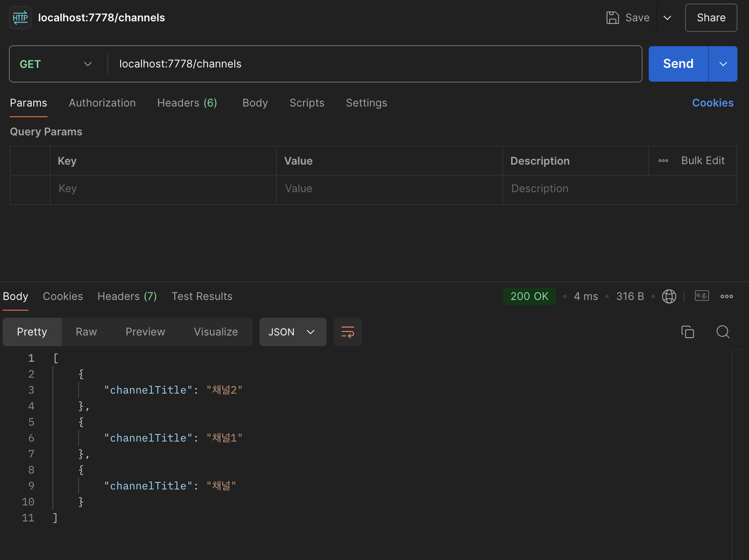The image size is (749, 560).
Task: Switch to the Preview view
Action: (146, 332)
